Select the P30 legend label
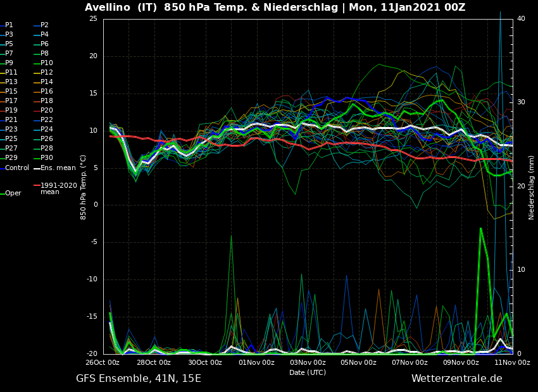538x392 pixels. pyautogui.click(x=47, y=158)
